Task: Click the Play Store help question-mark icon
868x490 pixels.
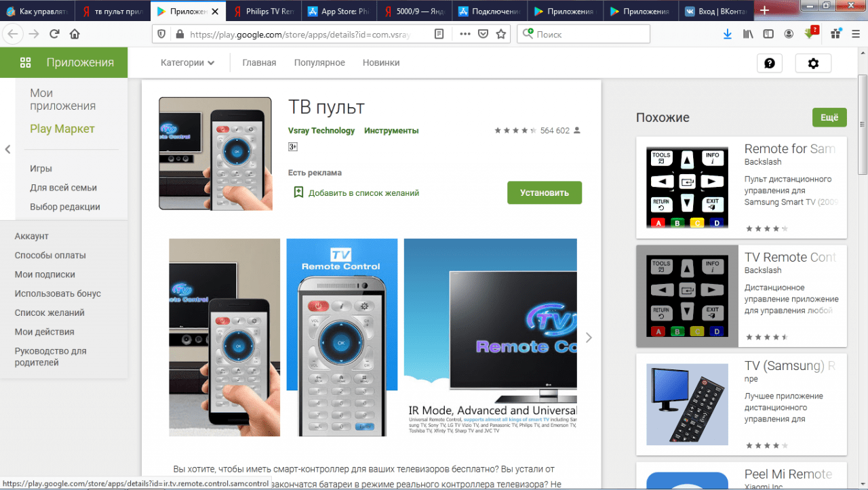Action: coord(769,63)
